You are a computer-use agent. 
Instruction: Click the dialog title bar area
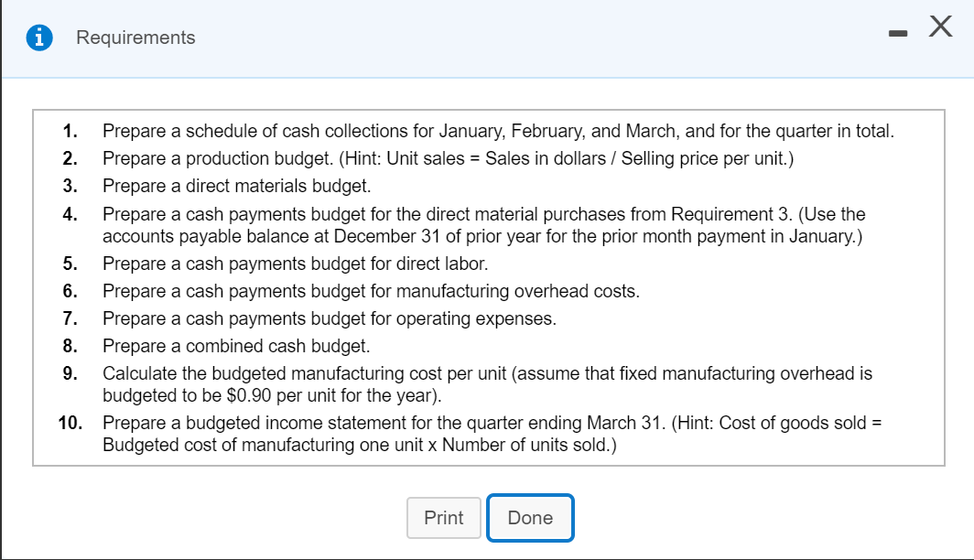(458, 38)
